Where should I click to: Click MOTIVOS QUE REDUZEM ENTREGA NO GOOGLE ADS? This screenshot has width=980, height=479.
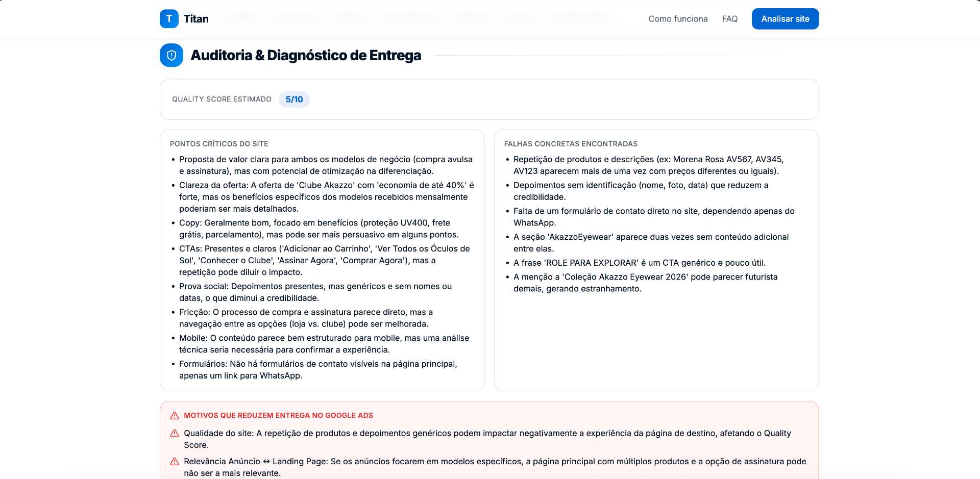pyautogui.click(x=278, y=415)
